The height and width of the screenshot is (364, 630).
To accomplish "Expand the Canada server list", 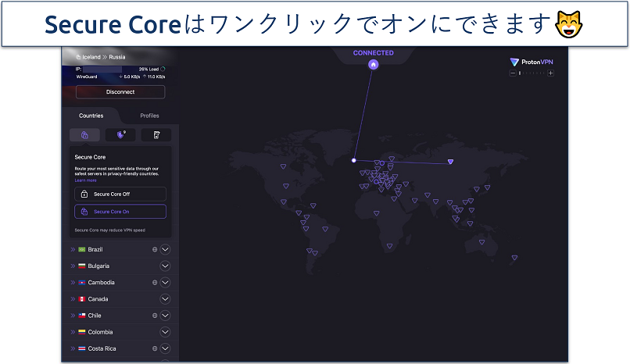I will (x=165, y=299).
